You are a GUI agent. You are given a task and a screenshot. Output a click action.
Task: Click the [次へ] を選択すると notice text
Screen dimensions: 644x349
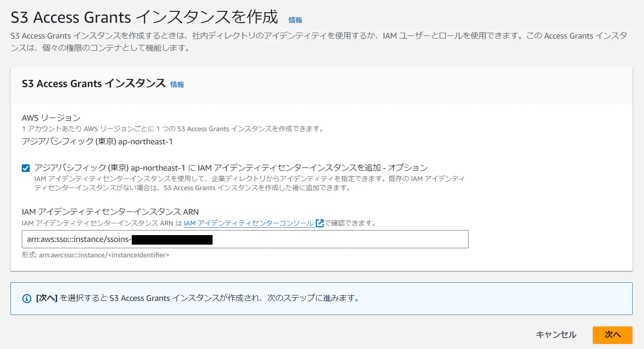pyautogui.click(x=198, y=298)
